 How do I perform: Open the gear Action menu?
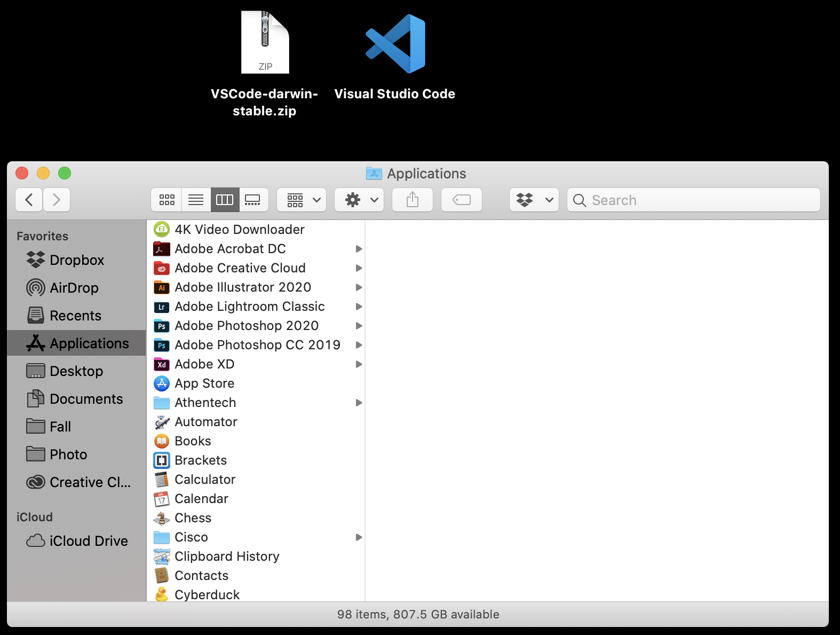[359, 200]
